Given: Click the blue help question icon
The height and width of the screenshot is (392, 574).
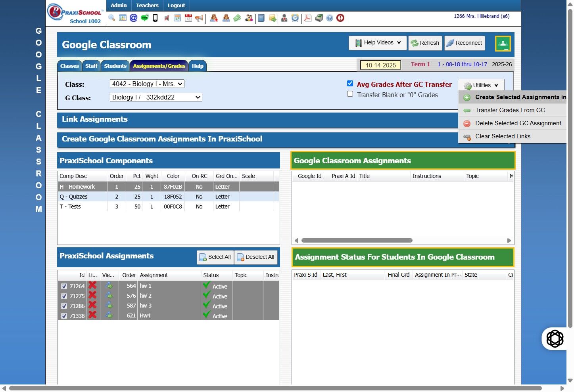Looking at the screenshot, I should (x=330, y=18).
